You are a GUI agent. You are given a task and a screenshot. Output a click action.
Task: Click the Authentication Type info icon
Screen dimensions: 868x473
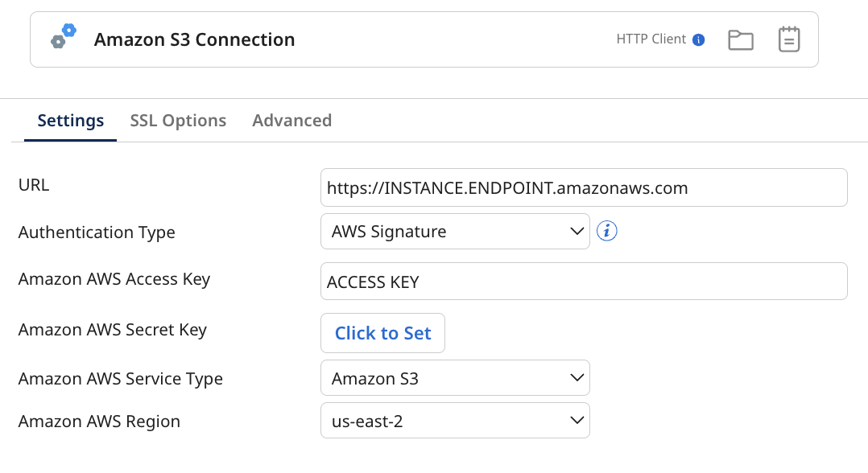tap(606, 231)
